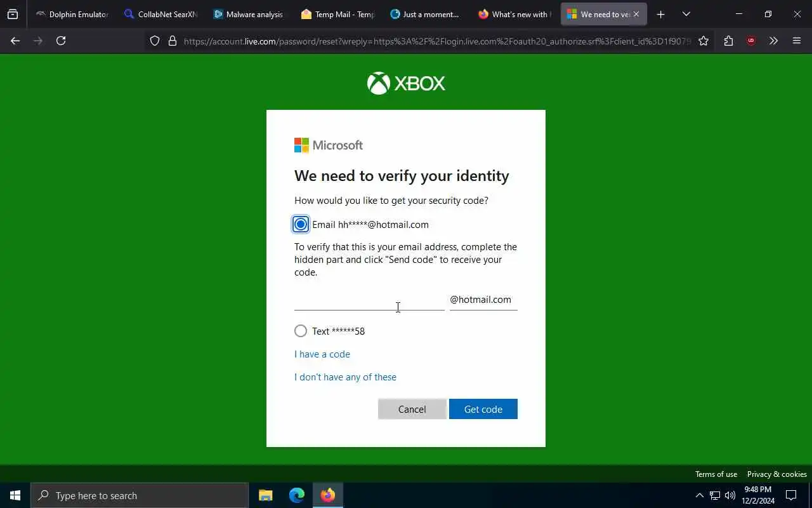The image size is (812, 508).
Task: Bookmark this page with the star icon
Action: [x=704, y=41]
